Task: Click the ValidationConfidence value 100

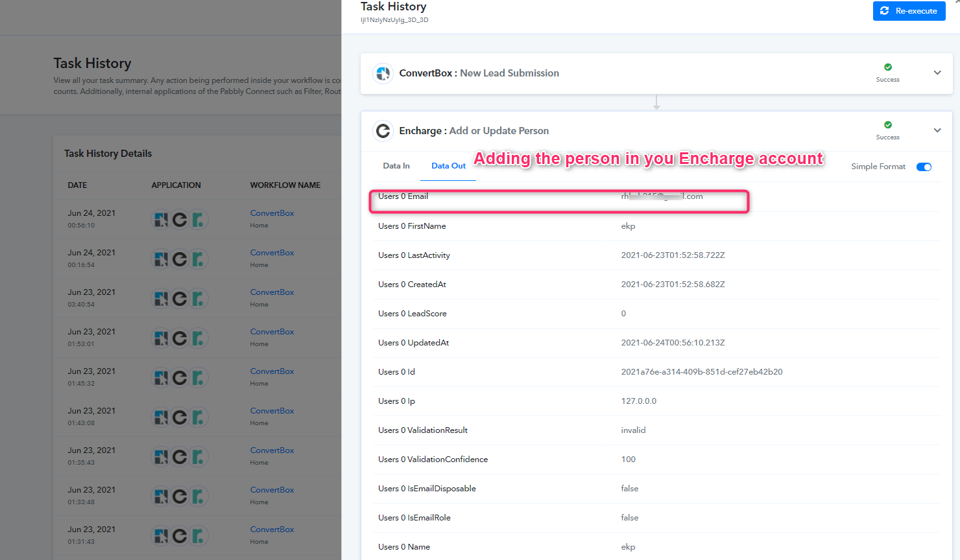Action: point(629,460)
